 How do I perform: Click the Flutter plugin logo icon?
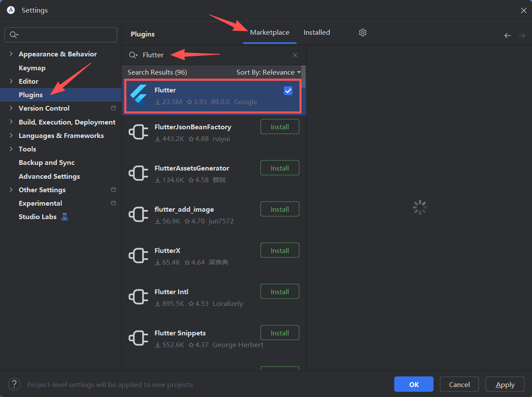(x=138, y=95)
